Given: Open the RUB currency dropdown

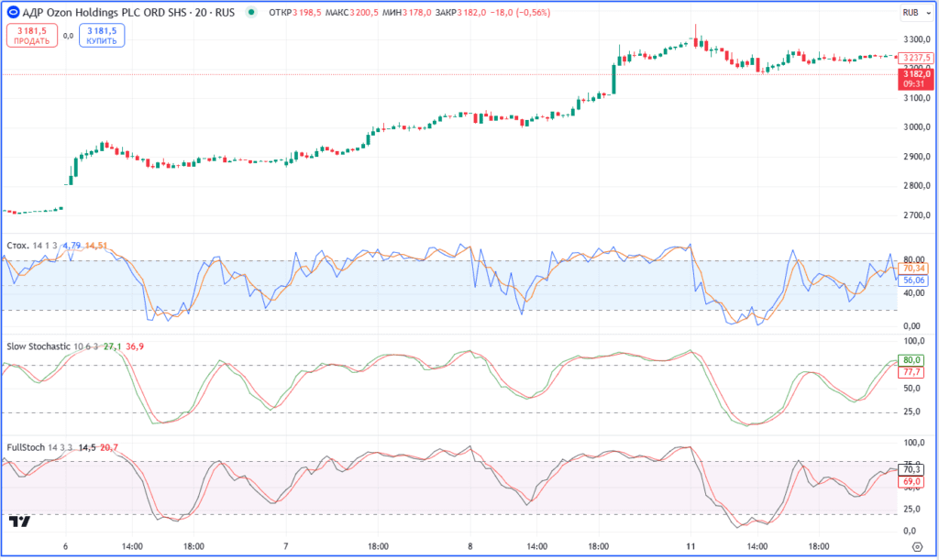Looking at the screenshot, I should pyautogui.click(x=916, y=13).
